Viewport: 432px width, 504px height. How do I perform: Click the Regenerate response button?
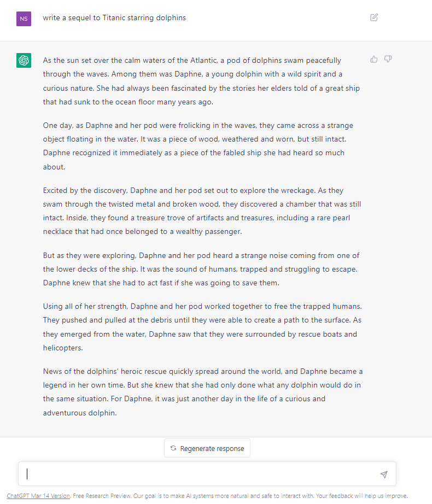pyautogui.click(x=207, y=448)
